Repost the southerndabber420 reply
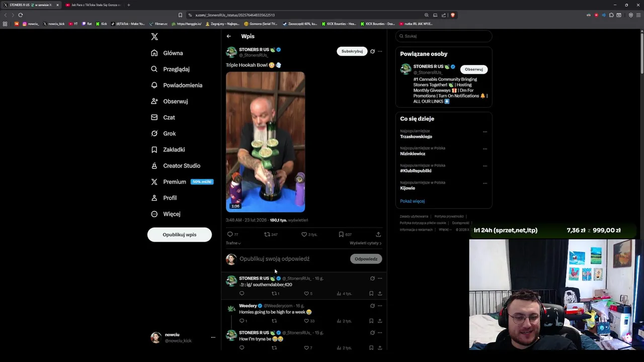 coord(274,294)
